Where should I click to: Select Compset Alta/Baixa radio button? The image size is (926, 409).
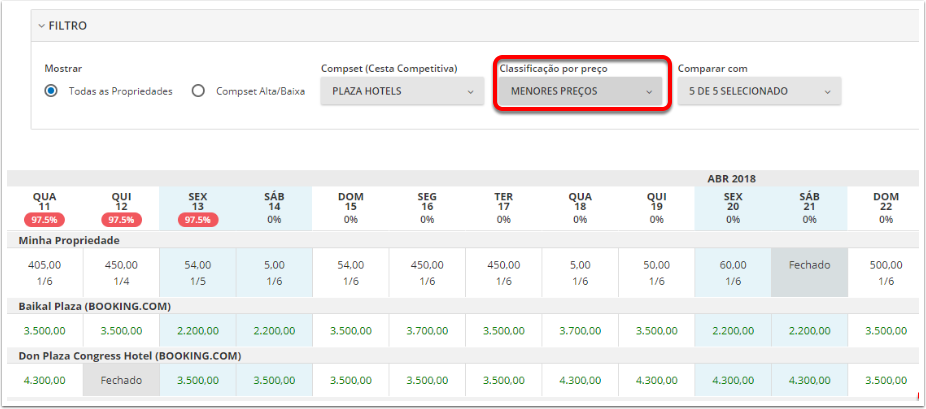tap(198, 91)
